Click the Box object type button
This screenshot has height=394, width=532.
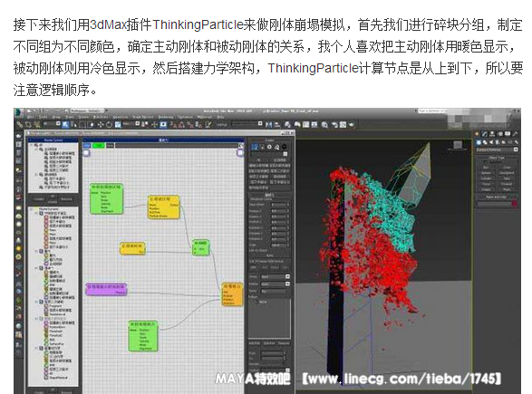point(486,168)
